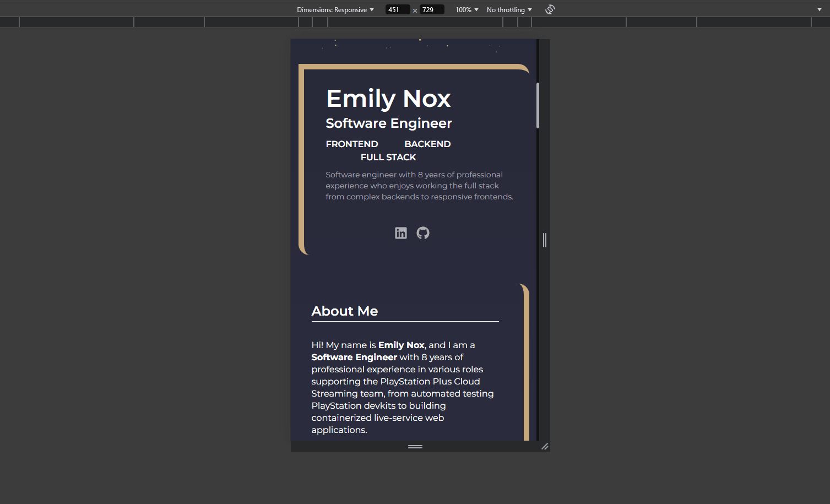Select the FRONTEND skill tag
Viewport: 830px width, 504px height.
(352, 144)
